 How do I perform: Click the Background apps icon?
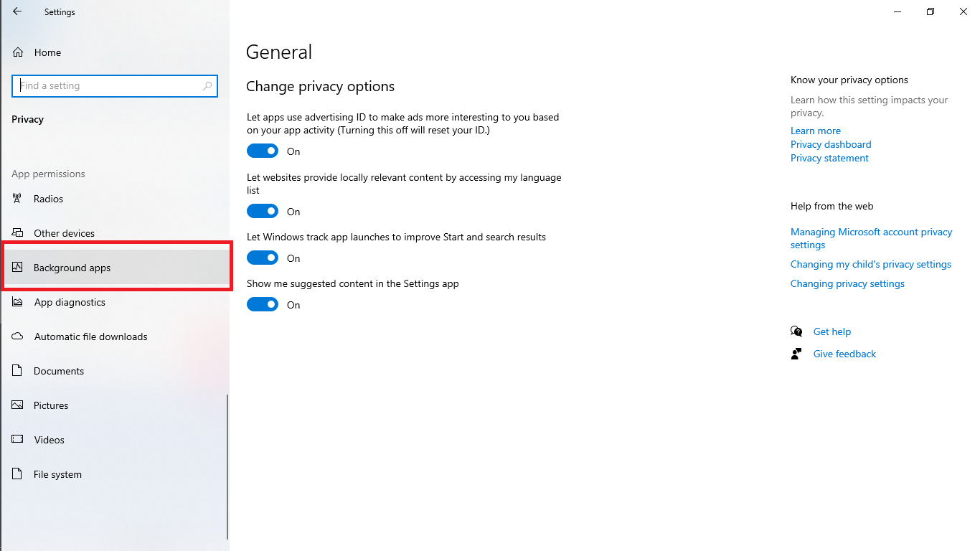click(18, 268)
